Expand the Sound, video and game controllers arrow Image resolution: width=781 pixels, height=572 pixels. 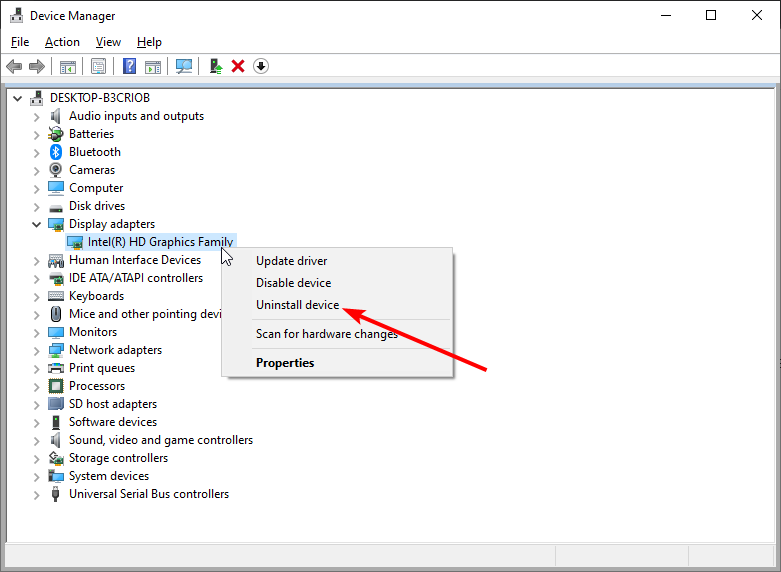tap(36, 440)
